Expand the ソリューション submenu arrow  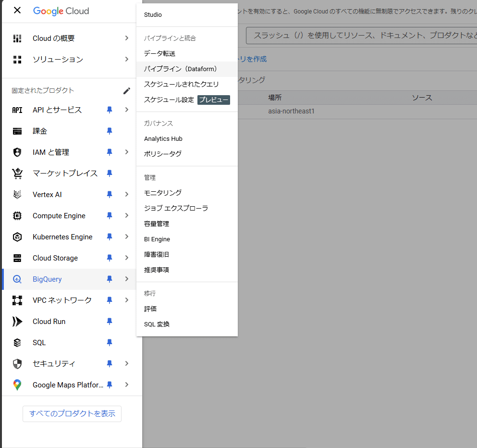127,59
